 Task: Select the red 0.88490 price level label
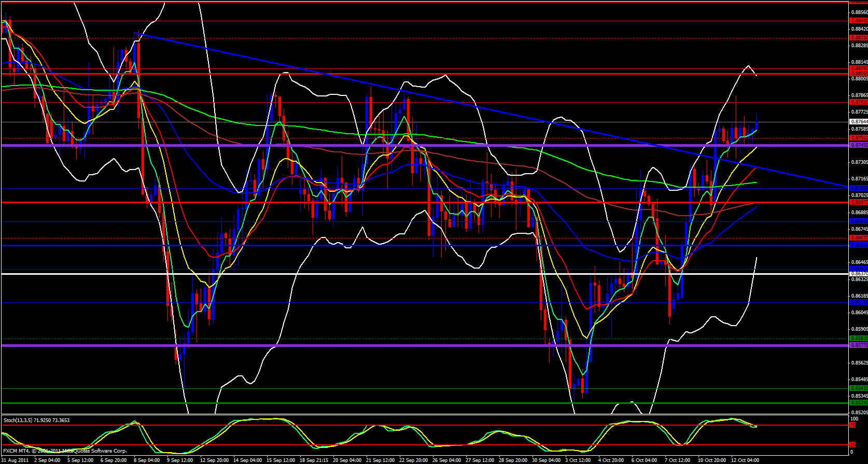click(859, 21)
